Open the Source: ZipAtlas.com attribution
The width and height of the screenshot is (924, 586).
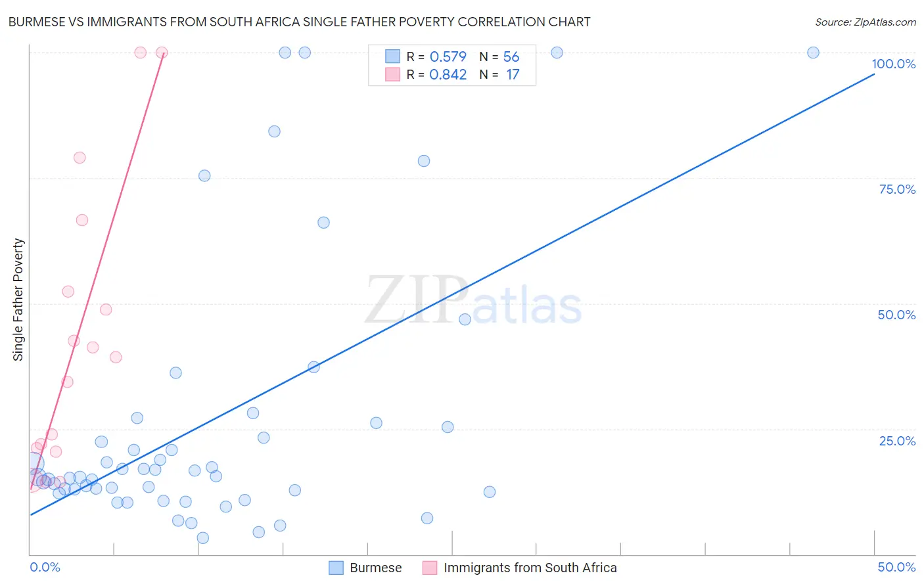click(865, 22)
